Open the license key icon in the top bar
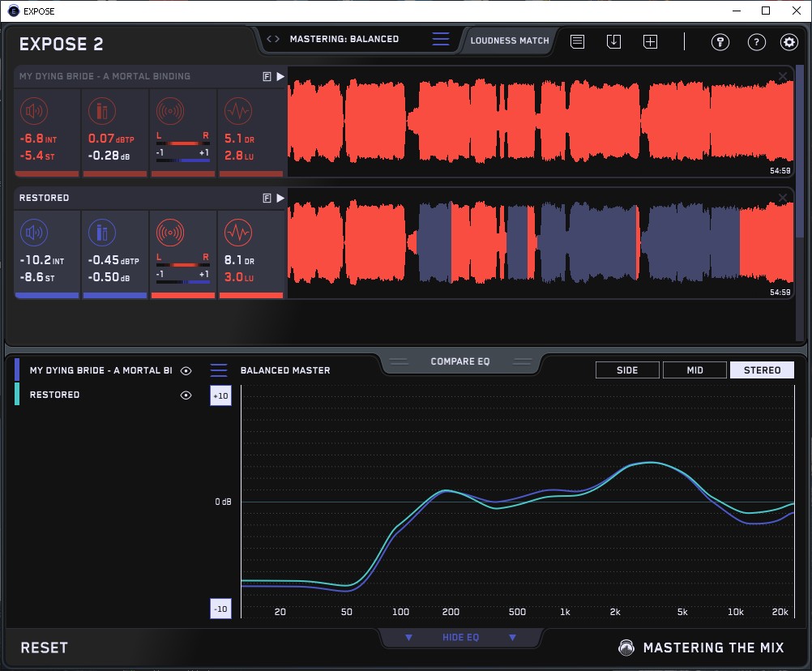 point(720,42)
